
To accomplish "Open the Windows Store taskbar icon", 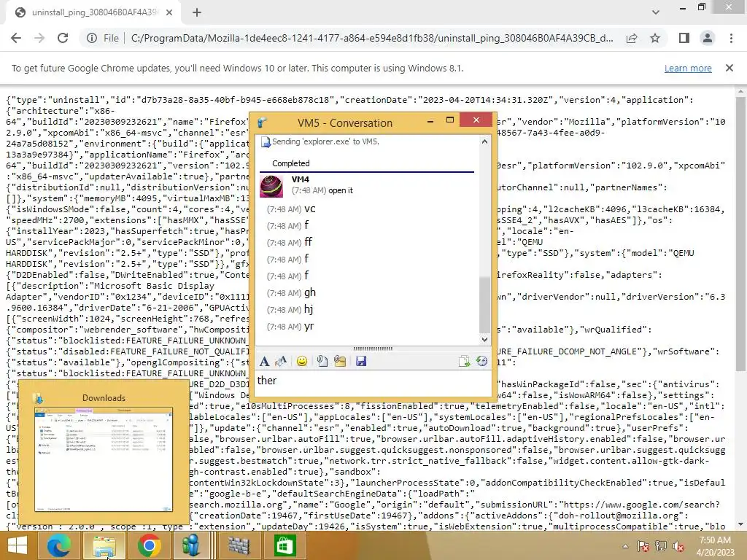I will pyautogui.click(x=285, y=545).
